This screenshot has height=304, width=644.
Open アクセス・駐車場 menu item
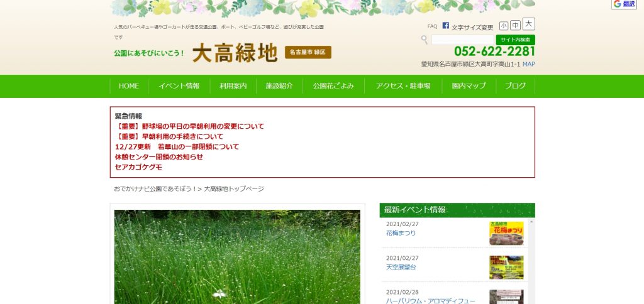(x=403, y=86)
